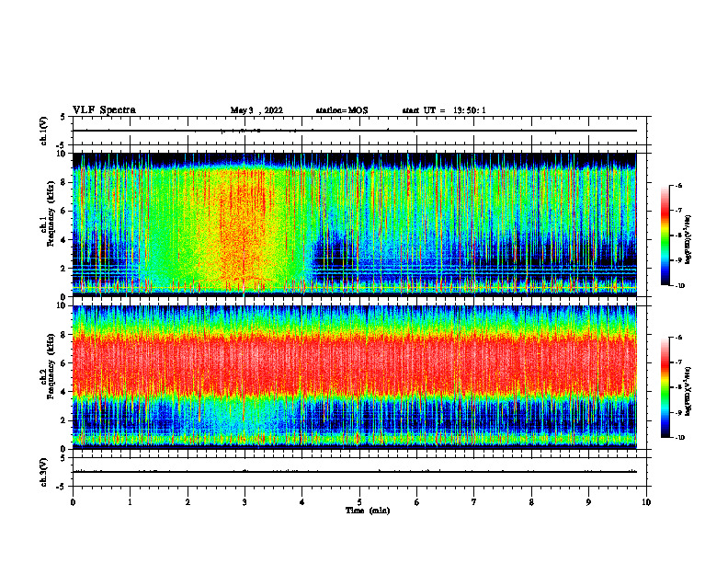Click time axis tick label "2"
The height and width of the screenshot is (563, 728).
coord(188,502)
